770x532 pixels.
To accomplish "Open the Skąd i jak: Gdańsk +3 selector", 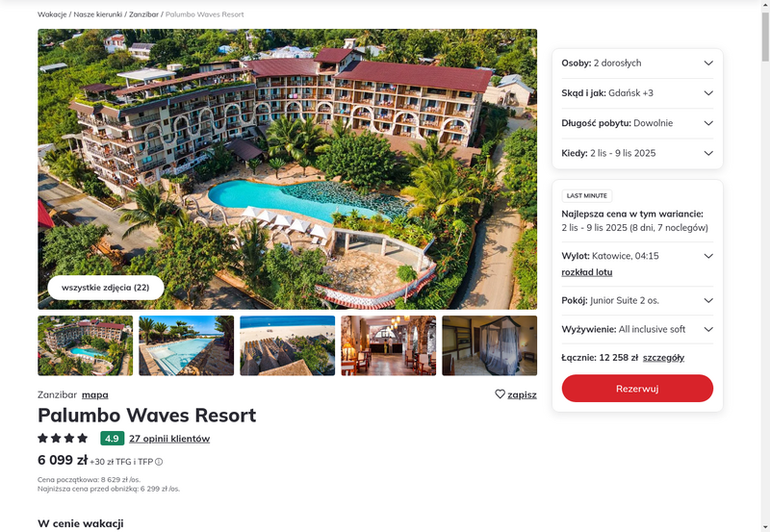I will (637, 92).
